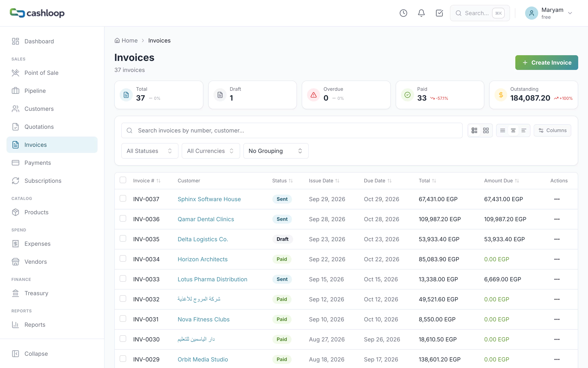
Task: Click the invoice search field
Action: click(x=292, y=130)
